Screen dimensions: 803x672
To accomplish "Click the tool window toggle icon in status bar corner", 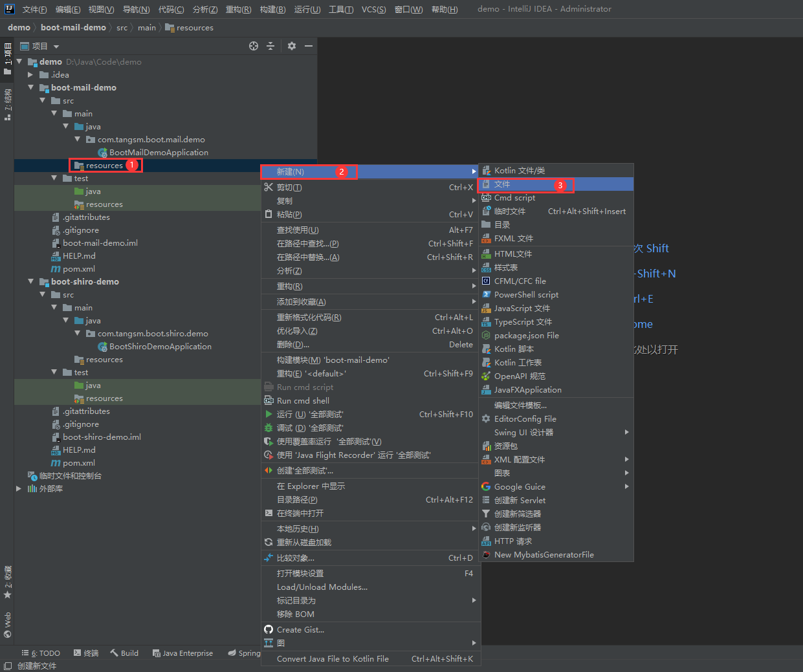I will [8, 666].
